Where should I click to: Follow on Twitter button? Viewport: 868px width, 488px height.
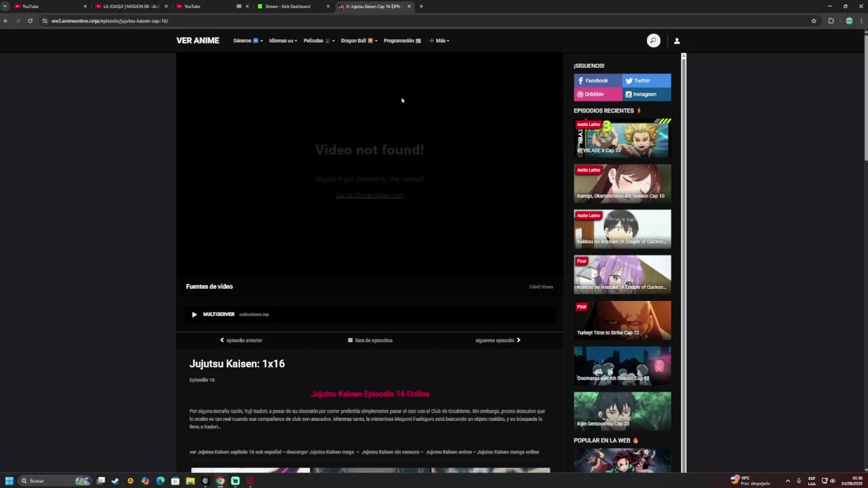click(647, 81)
